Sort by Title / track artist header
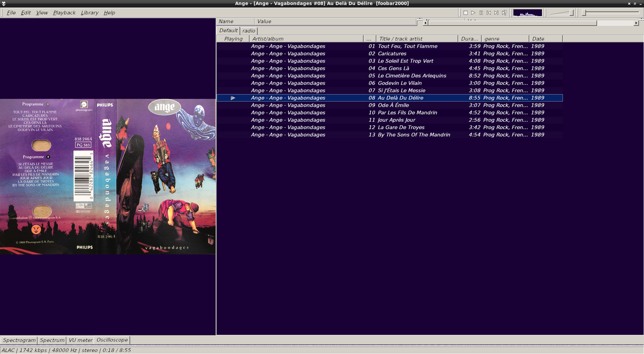Screen dimensions: 644x354 click(x=417, y=39)
